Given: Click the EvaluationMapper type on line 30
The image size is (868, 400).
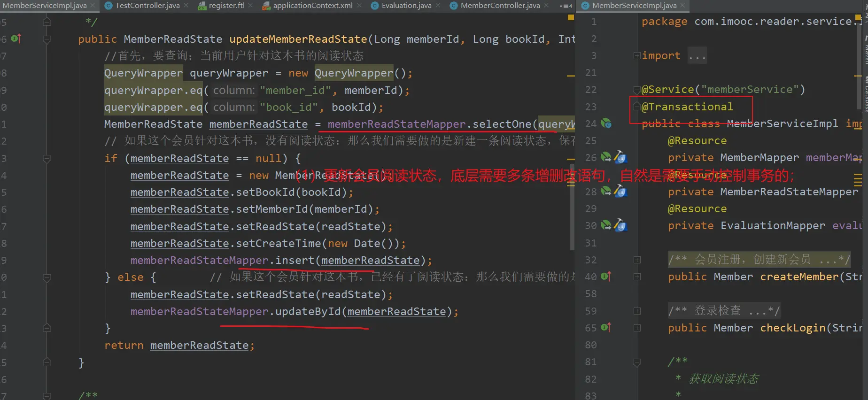Looking at the screenshot, I should click(x=773, y=225).
